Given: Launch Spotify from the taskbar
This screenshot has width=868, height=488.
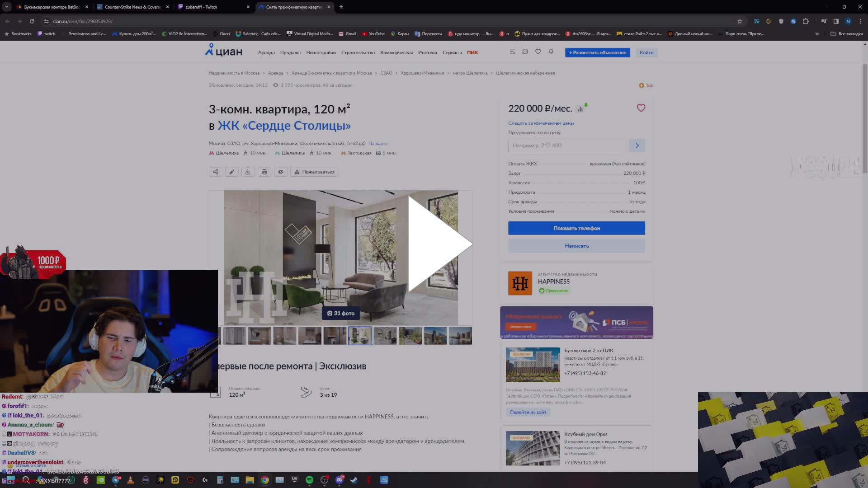Looking at the screenshot, I should pyautogui.click(x=310, y=480).
